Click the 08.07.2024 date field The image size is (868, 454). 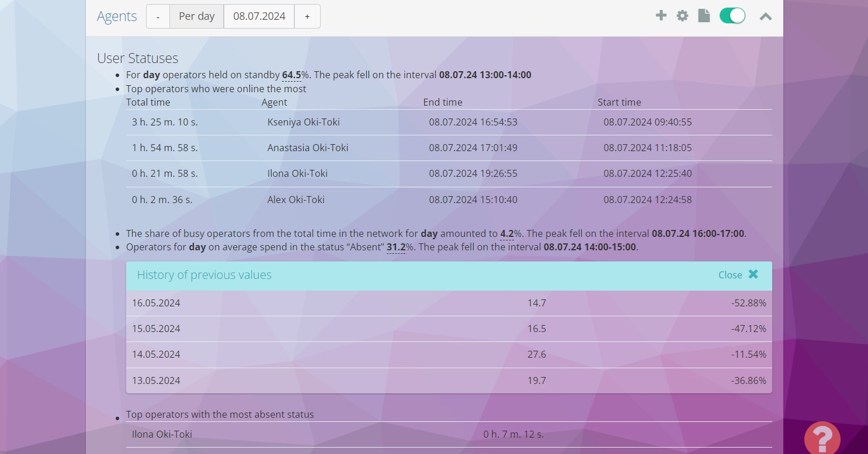click(259, 16)
